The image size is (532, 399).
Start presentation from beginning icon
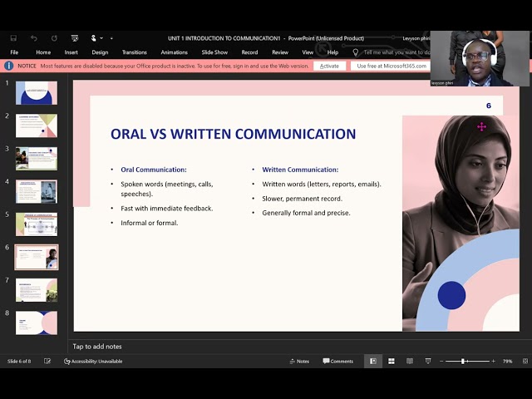click(75, 38)
